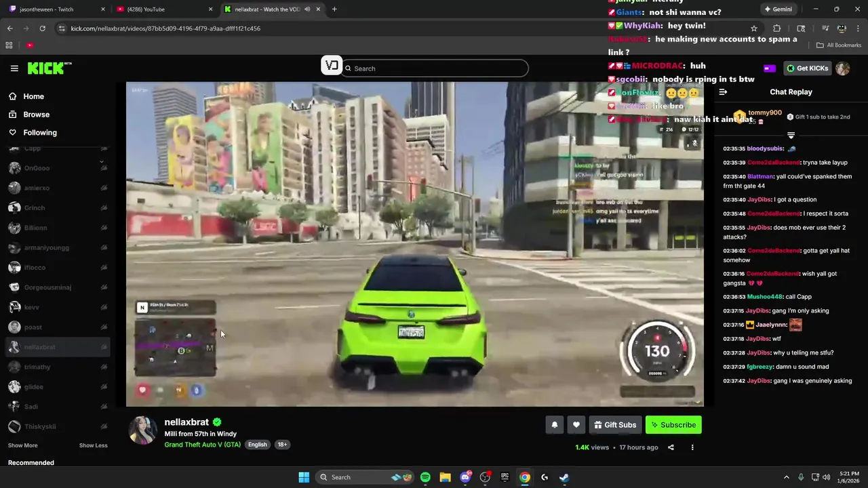The height and width of the screenshot is (488, 868).
Task: Click the VJ overlay icon beside search
Action: click(331, 65)
